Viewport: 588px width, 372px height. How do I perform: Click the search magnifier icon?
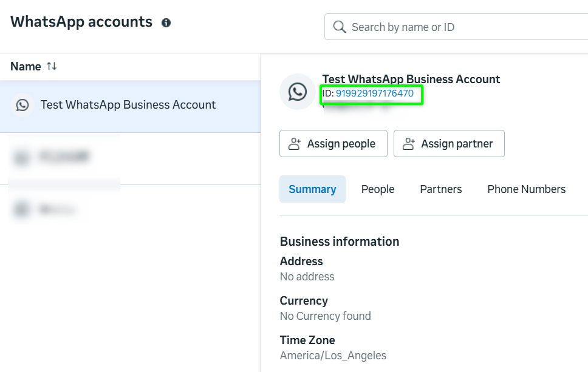pos(339,27)
